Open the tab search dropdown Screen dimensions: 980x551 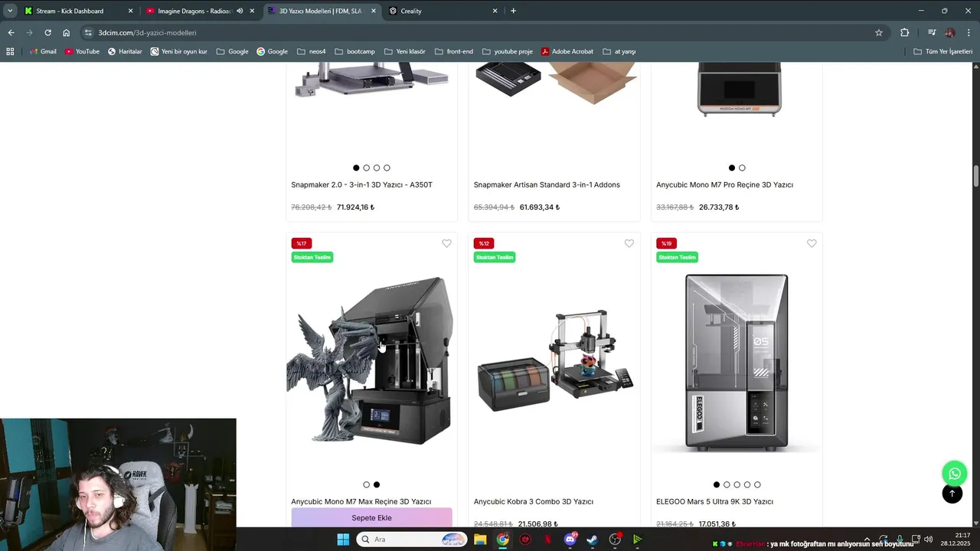[x=10, y=11]
